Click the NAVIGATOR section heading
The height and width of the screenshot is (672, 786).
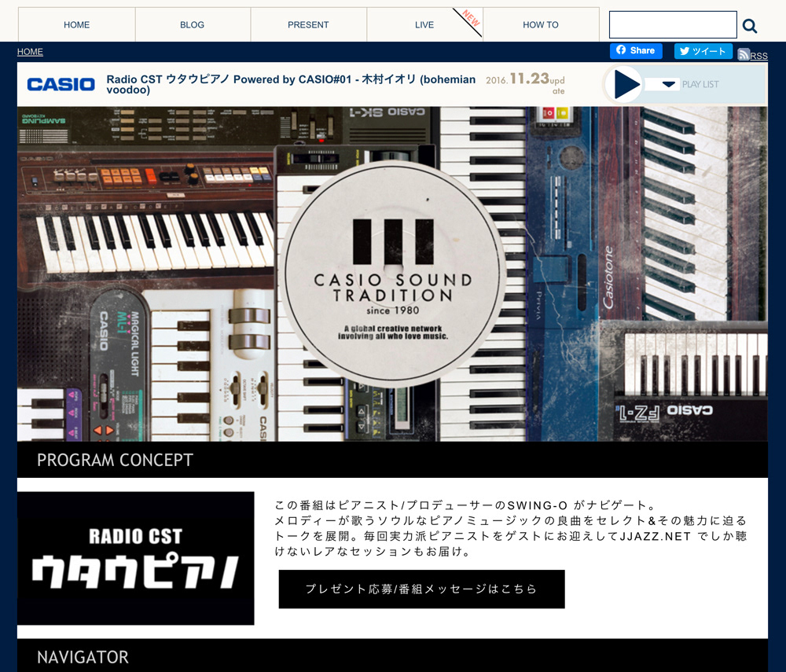pyautogui.click(x=83, y=657)
